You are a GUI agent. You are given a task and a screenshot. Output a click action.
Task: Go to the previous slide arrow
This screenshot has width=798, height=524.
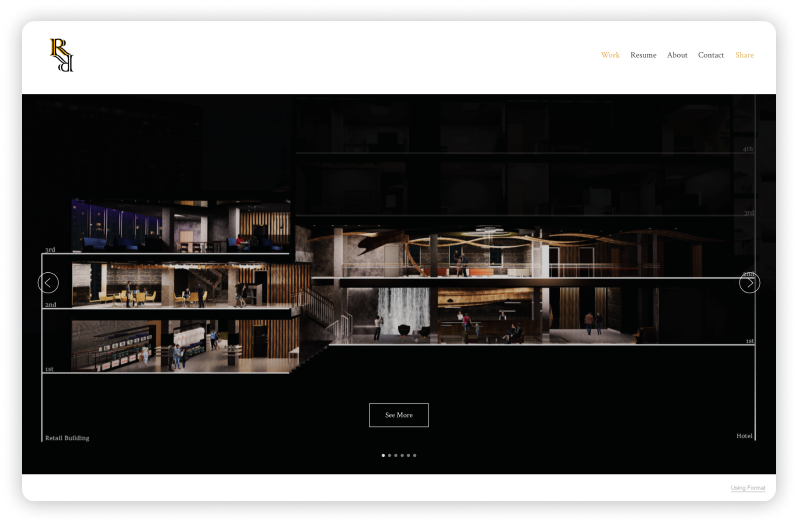point(48,283)
